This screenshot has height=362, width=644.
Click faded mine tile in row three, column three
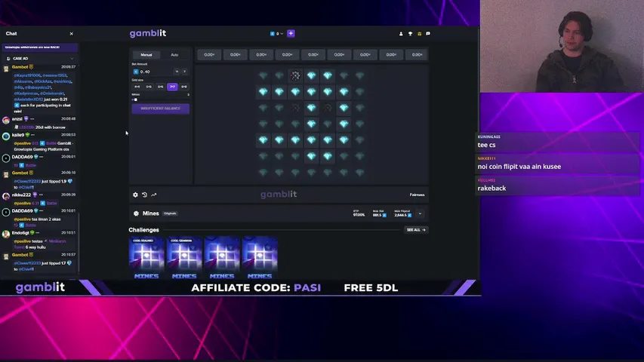pyautogui.click(x=295, y=108)
